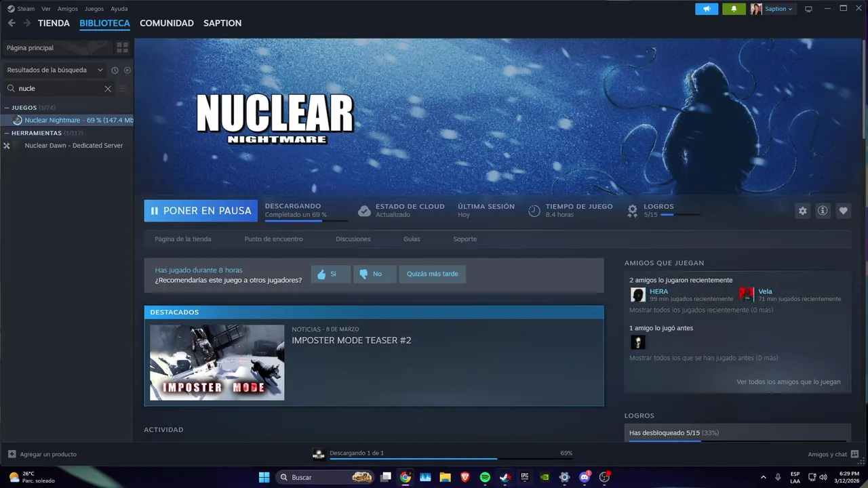Open the SAPTION profile tab
Image resolution: width=868 pixels, height=488 pixels.
(222, 23)
